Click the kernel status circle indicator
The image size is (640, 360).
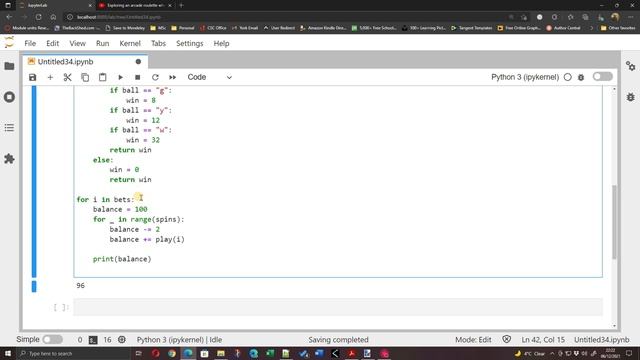[568, 77]
